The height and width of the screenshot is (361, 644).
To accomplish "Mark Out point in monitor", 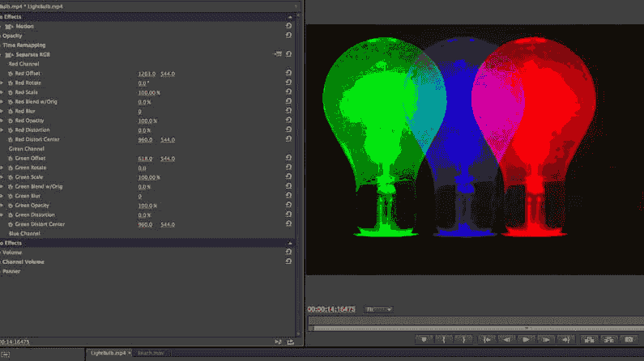I will 464,339.
